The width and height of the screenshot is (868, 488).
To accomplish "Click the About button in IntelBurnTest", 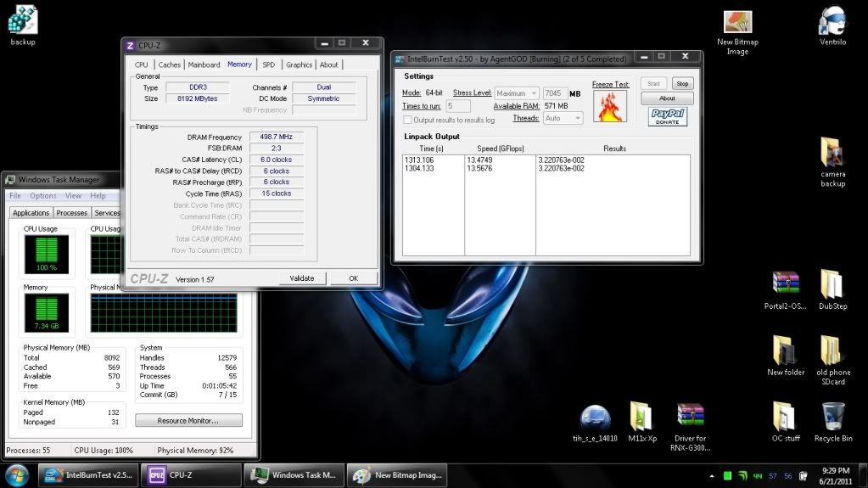I will [x=667, y=98].
